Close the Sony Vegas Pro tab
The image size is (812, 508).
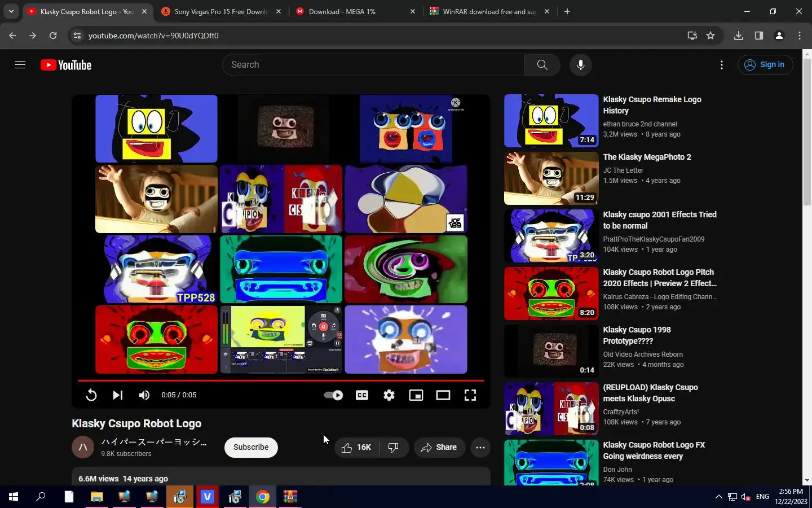point(279,11)
